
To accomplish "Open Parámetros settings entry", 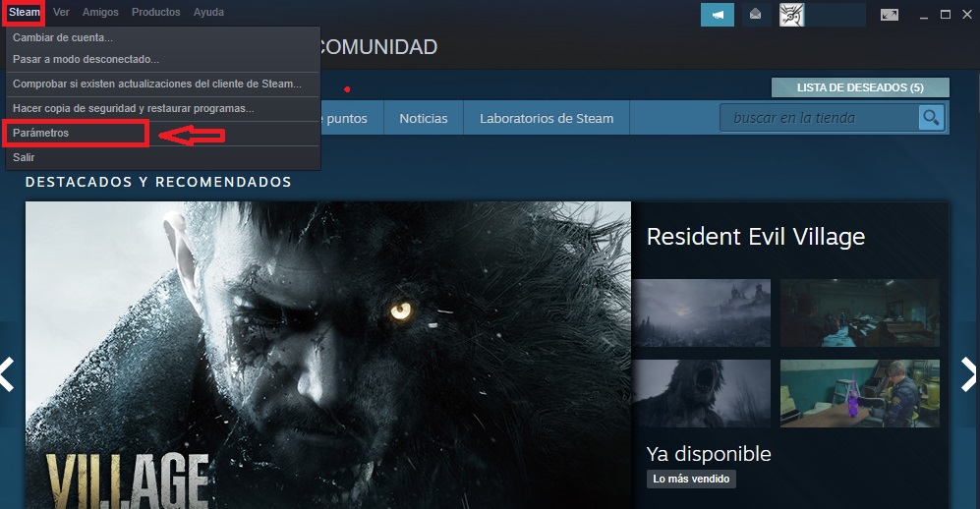I will pyautogui.click(x=162, y=133).
